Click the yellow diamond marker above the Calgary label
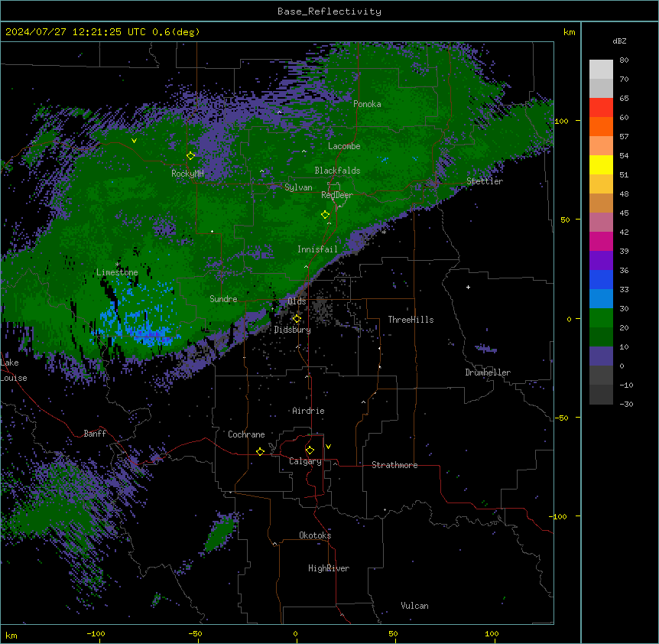This screenshot has height=644, width=659. [x=310, y=450]
